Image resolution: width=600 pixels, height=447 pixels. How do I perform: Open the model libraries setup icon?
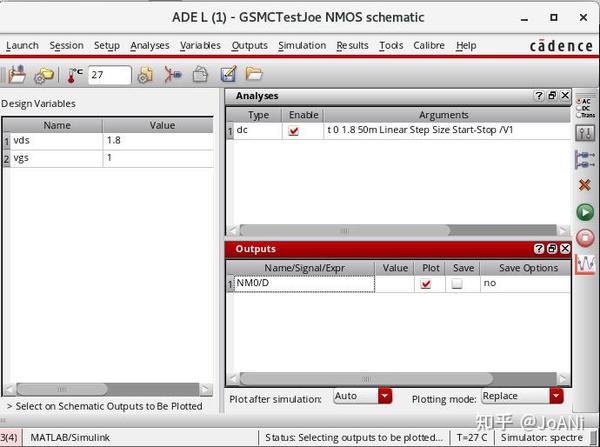pyautogui.click(x=145, y=75)
